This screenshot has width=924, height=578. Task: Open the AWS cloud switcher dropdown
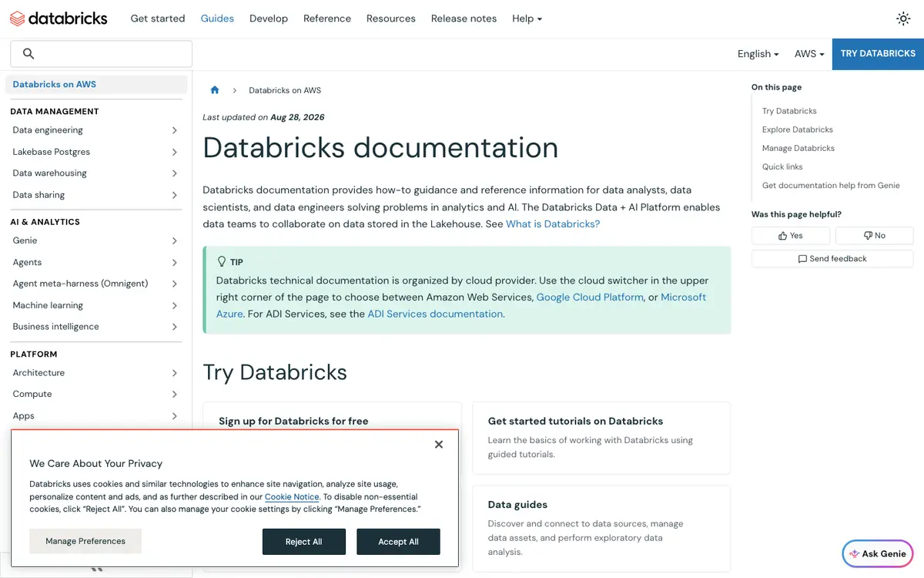click(x=809, y=54)
